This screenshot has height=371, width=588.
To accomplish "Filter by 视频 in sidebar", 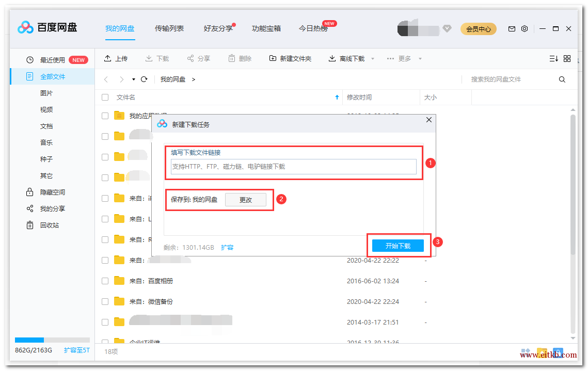I will tap(46, 109).
